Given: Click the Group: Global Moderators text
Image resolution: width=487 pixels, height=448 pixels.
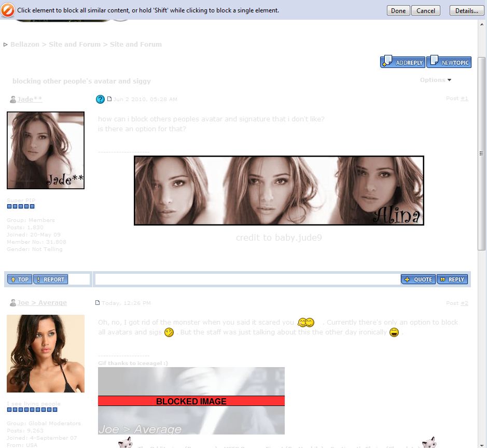Looking at the screenshot, I should tap(44, 423).
